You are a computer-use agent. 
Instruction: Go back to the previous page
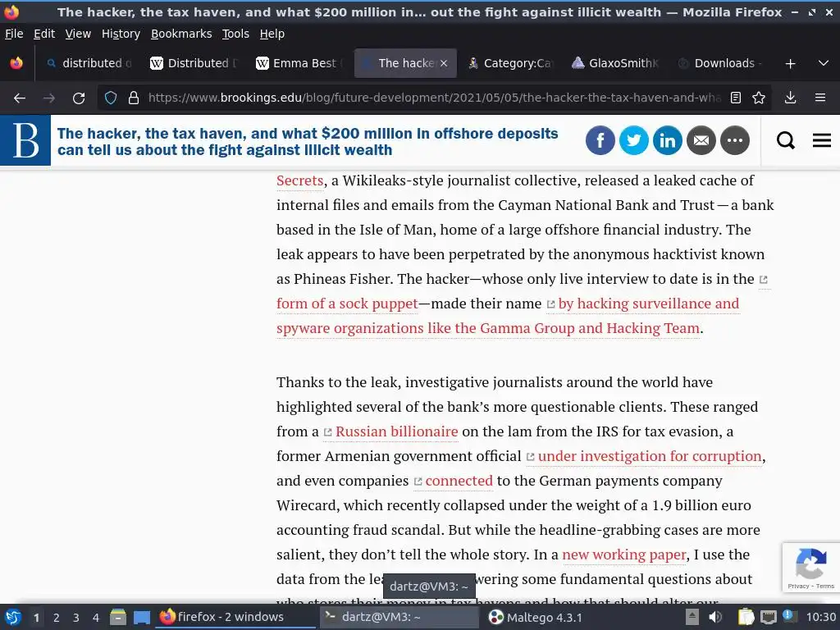20,98
